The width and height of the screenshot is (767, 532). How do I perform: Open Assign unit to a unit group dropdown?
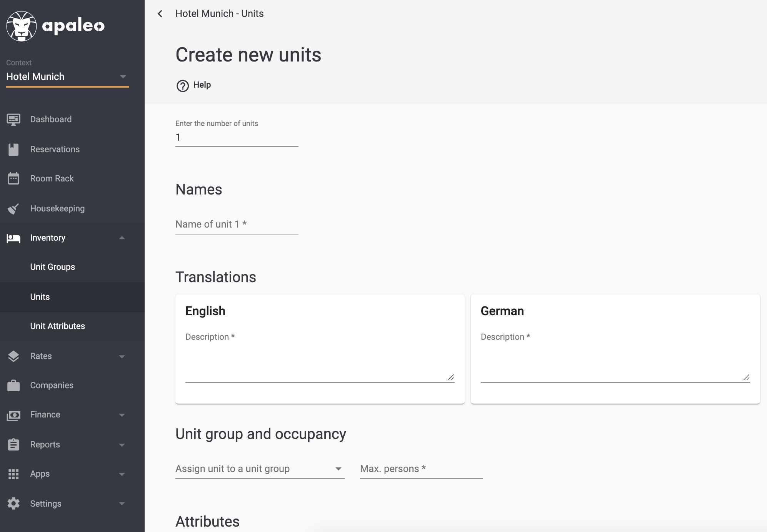[260, 469]
